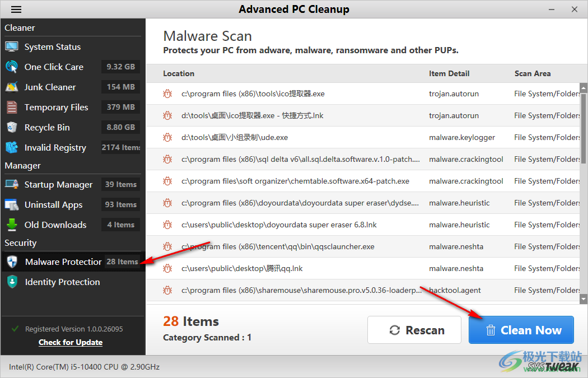
Task: Click bug icon for sql delta v6 row
Action: coord(167,159)
